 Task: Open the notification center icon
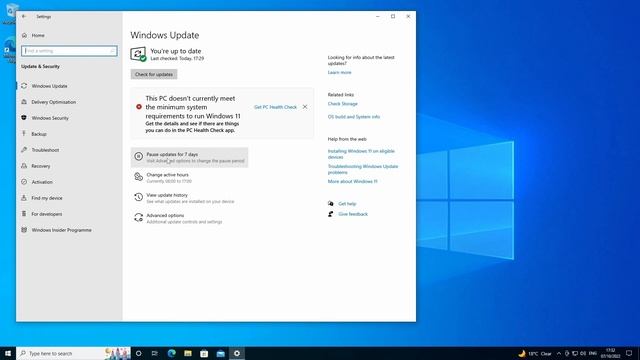pyautogui.click(x=629, y=353)
